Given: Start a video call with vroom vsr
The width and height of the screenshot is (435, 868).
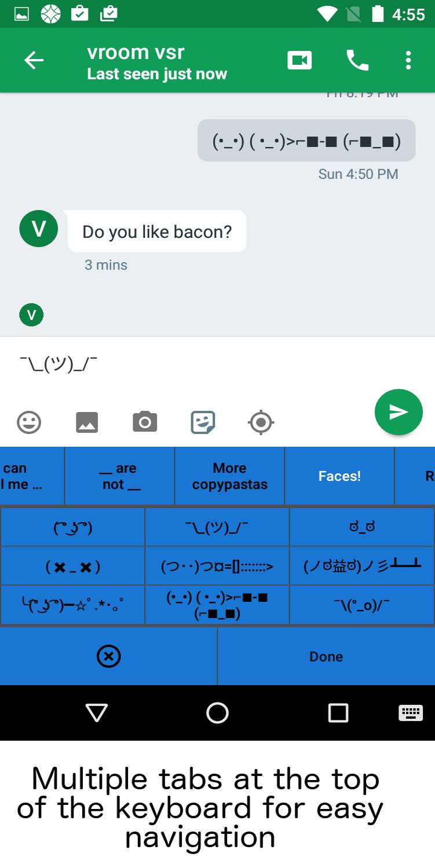Looking at the screenshot, I should tap(299, 60).
